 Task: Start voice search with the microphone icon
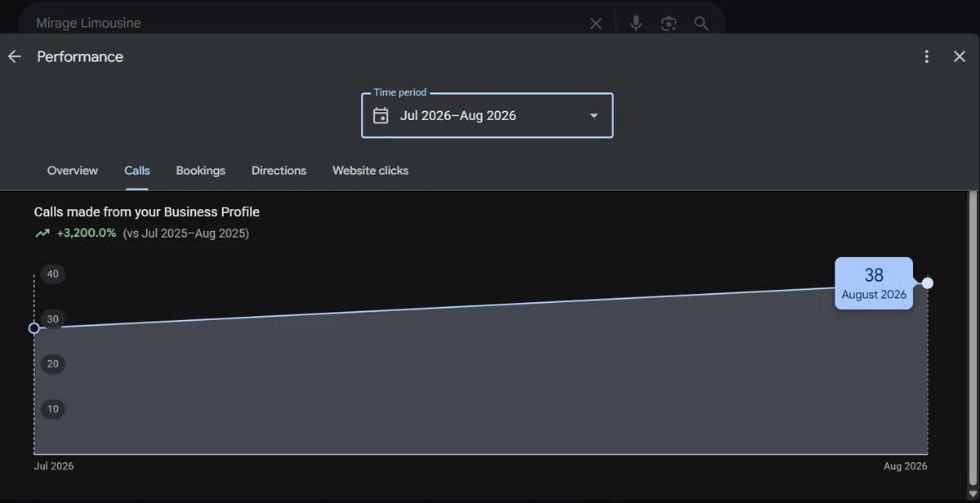(635, 24)
